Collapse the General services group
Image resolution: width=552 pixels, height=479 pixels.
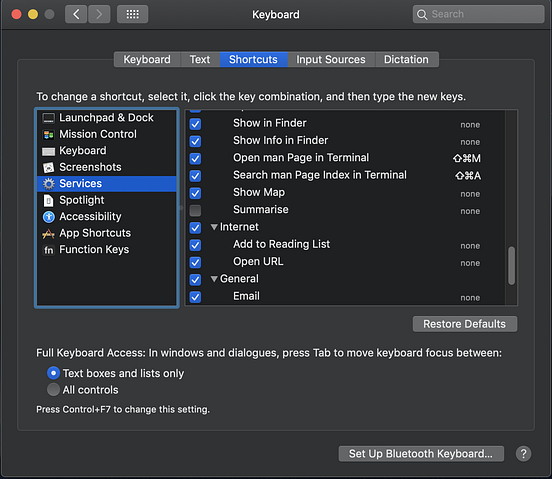214,279
